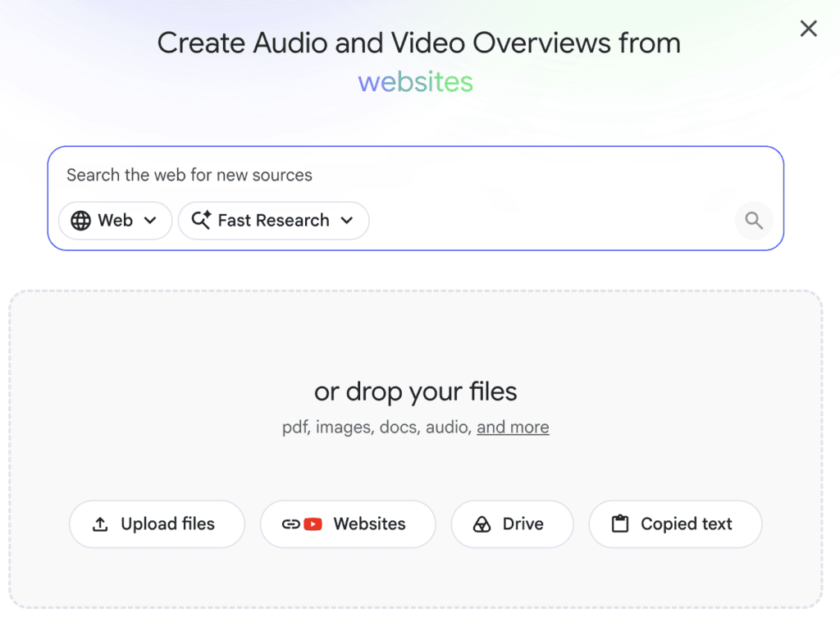
Task: Click the Upload files button
Action: pyautogui.click(x=157, y=524)
